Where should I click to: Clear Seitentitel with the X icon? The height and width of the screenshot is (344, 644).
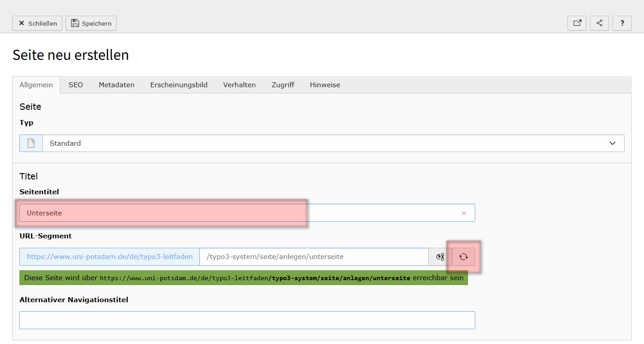click(x=464, y=213)
